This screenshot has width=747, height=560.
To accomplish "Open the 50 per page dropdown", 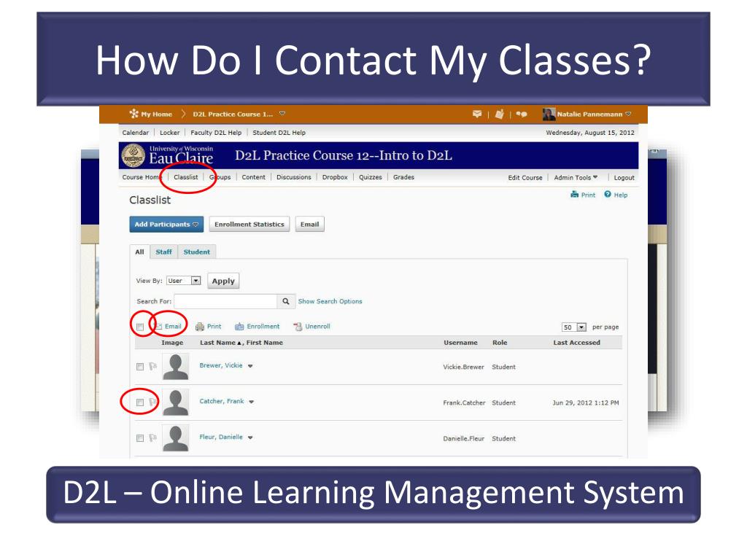I will [x=574, y=327].
